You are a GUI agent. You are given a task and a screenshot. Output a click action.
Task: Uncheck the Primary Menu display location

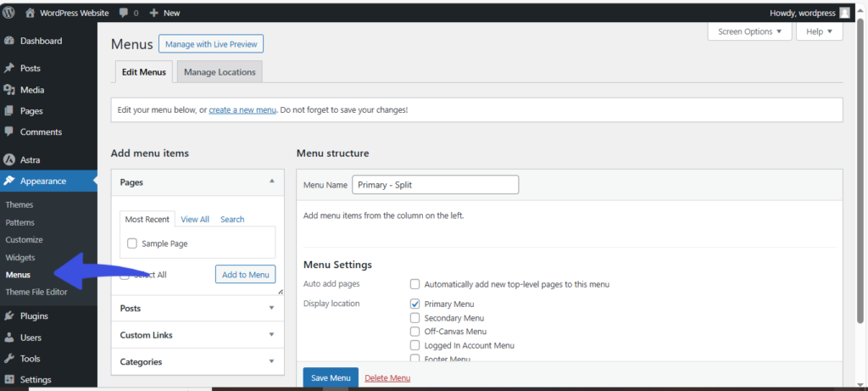pos(415,304)
